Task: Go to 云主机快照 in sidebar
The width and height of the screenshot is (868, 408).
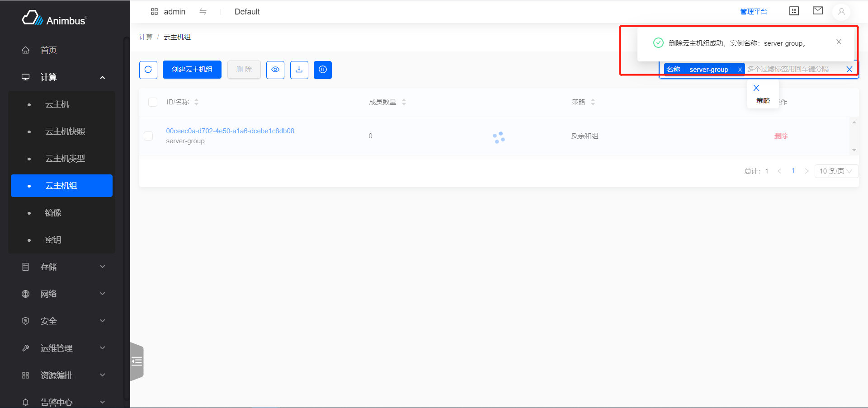Action: click(x=65, y=131)
